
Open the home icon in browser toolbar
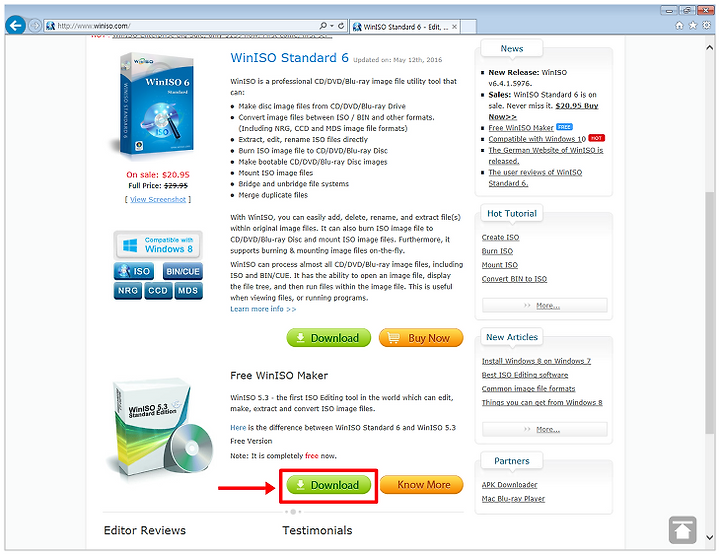point(680,26)
